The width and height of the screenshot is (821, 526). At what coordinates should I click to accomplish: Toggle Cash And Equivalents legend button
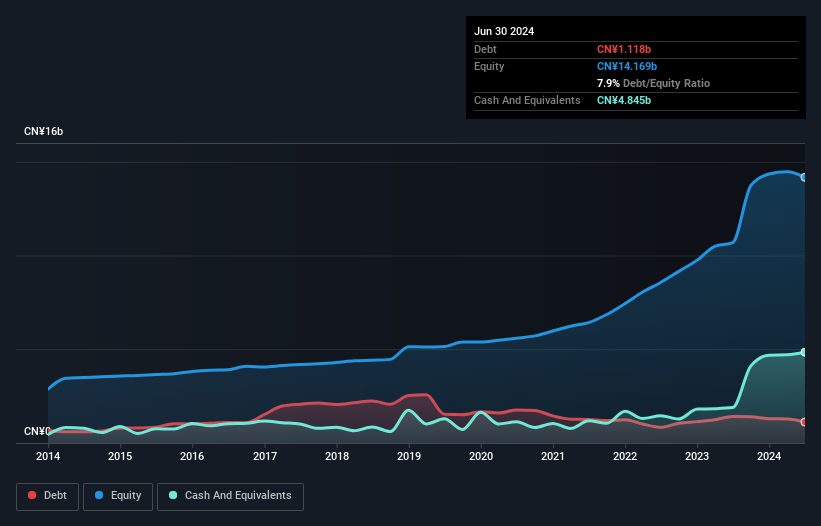click(230, 496)
